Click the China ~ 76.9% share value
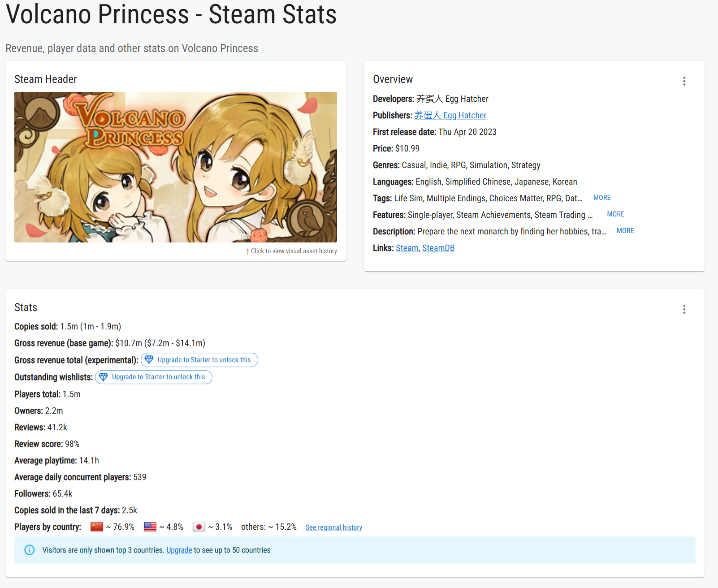Viewport: 718px width, 588px height. [120, 527]
